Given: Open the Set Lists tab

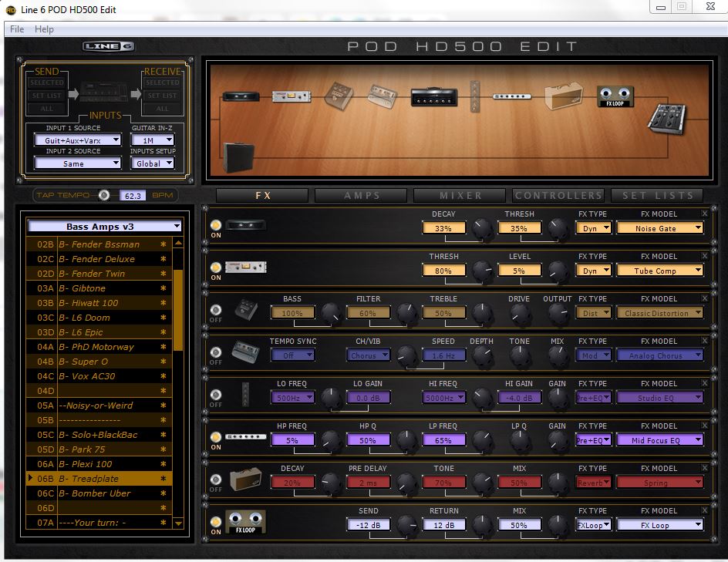Looking at the screenshot, I should click(657, 195).
